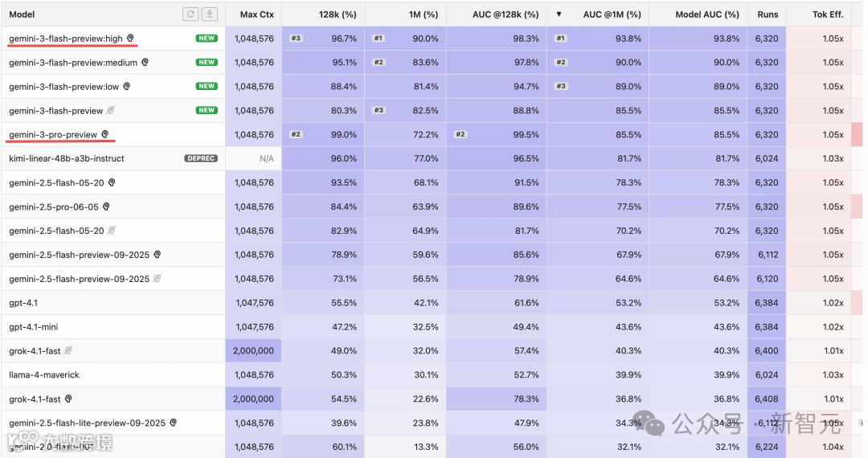
Task: Click the 6,408 Runs cell
Action: (767, 399)
